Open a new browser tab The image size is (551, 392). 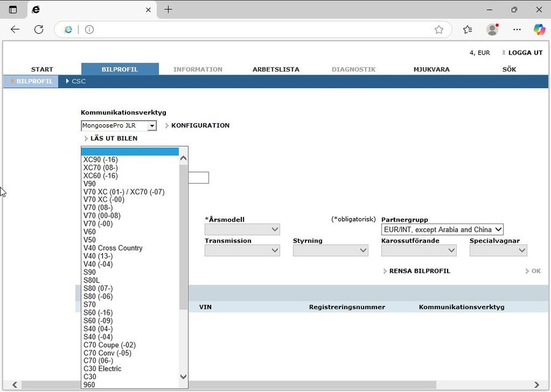pos(168,10)
